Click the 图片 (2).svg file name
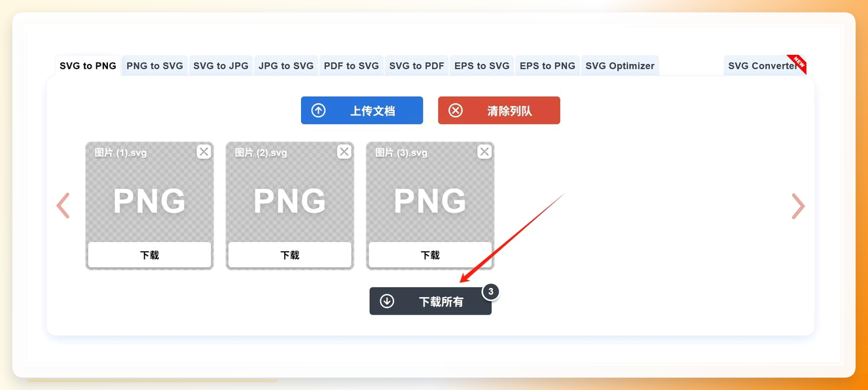 pos(261,152)
